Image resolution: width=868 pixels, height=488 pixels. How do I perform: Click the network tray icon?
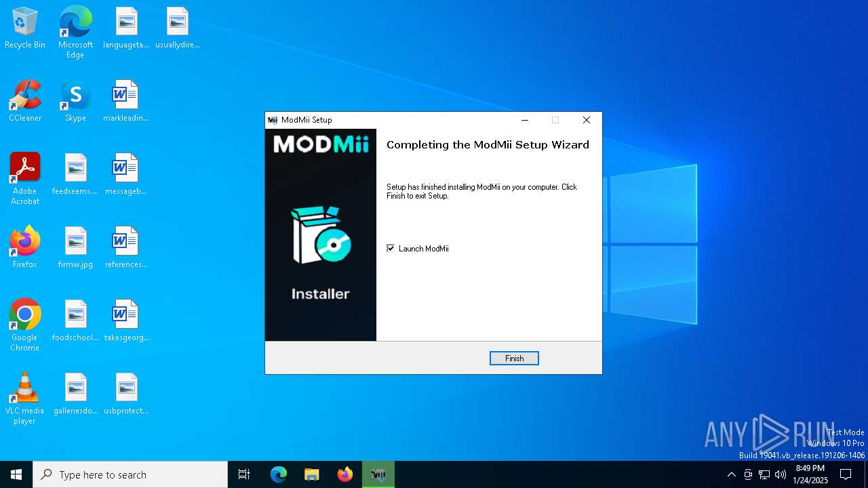764,474
